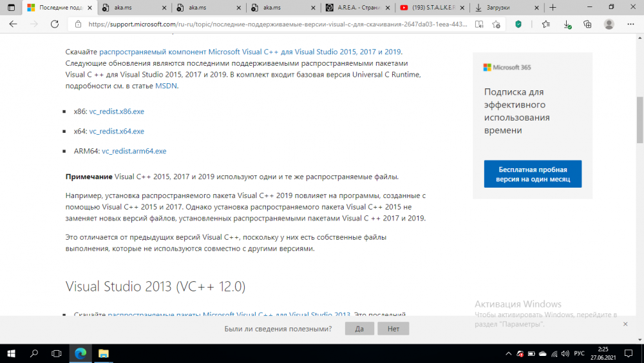Image resolution: width=644 pixels, height=363 pixels.
Task: Click the green shield extension icon
Action: [x=518, y=25]
